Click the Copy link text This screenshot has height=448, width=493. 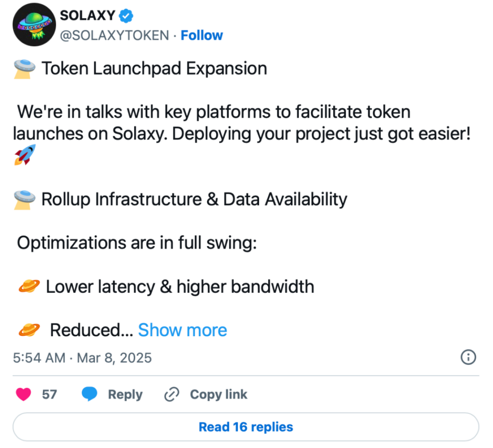point(219,394)
